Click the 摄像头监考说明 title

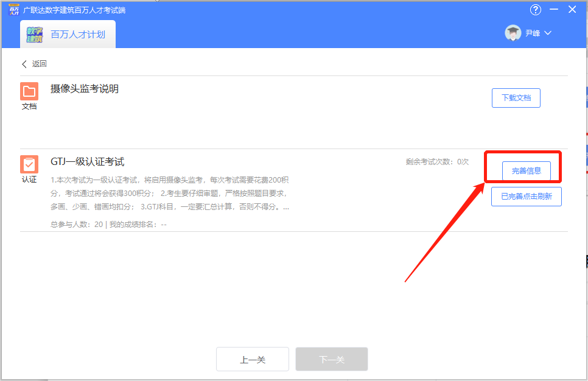tap(85, 89)
